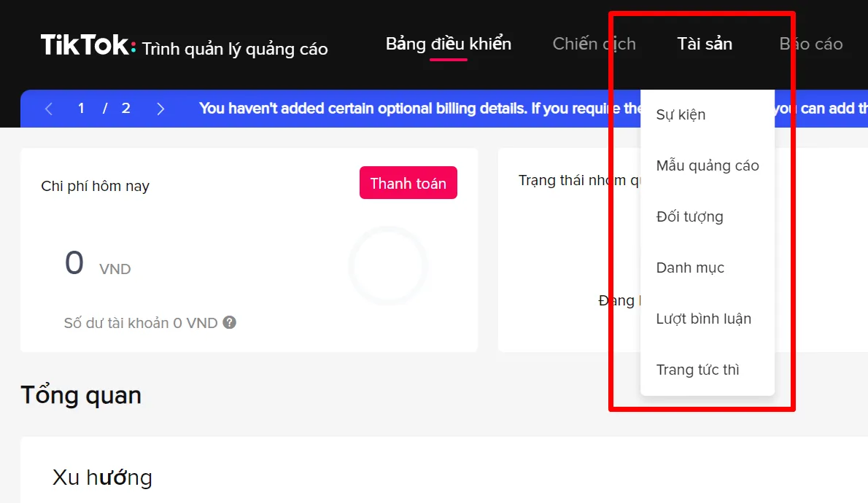Screen dimensions: 868x503
Task: Go to next notification banner arrow
Action: pos(160,109)
